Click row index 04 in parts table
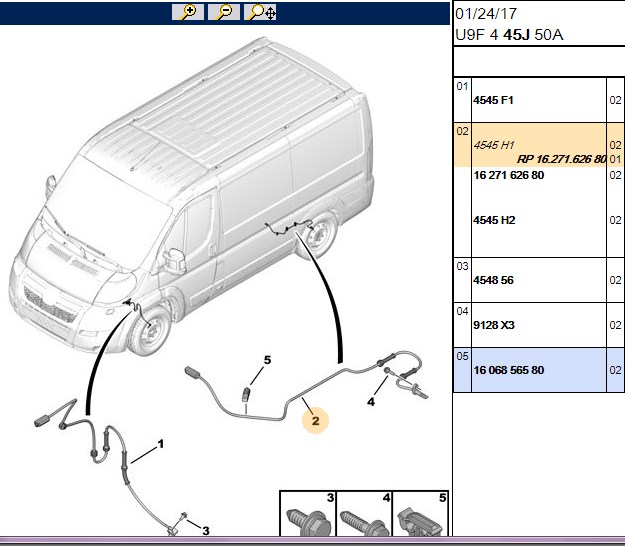 (x=462, y=311)
